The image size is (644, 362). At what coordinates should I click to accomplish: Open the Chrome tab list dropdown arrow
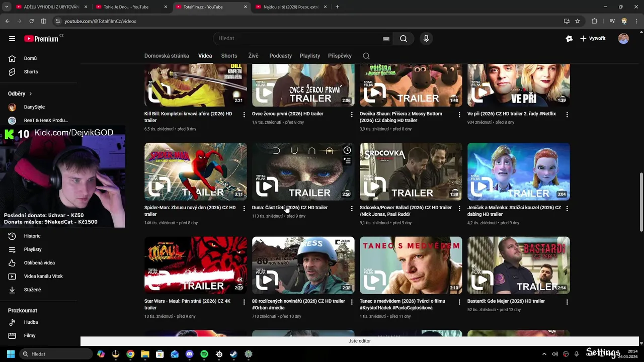coord(7,7)
